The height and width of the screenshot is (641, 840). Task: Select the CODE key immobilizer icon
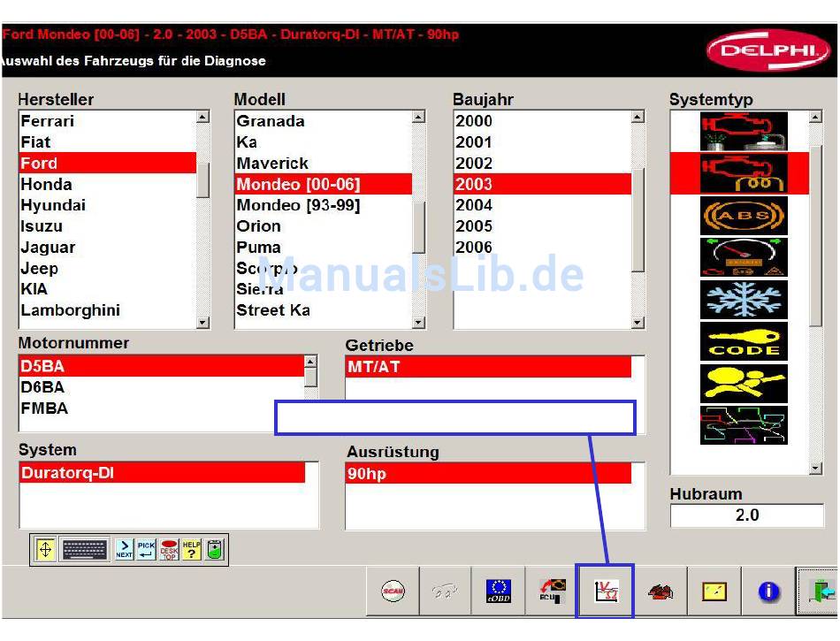click(x=744, y=341)
